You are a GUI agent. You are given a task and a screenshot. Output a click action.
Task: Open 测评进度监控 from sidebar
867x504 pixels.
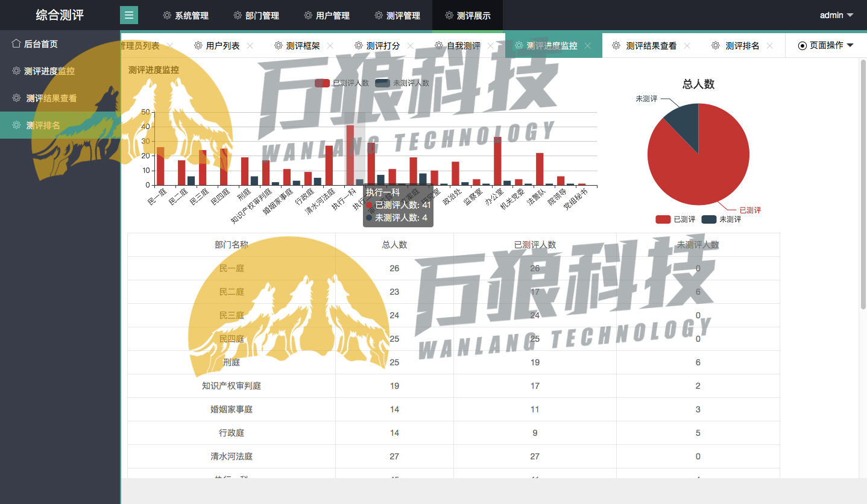(x=60, y=71)
